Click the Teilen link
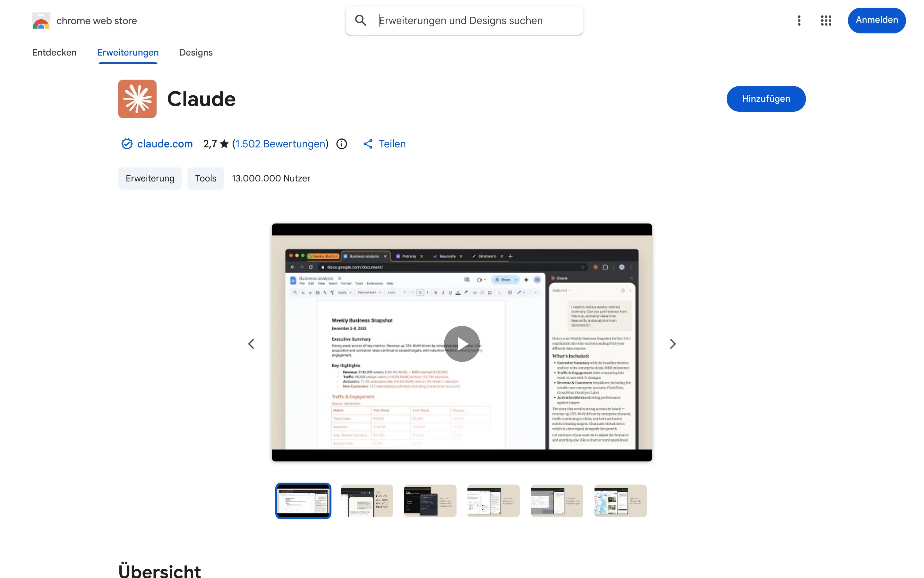This screenshot has width=924, height=578. (x=392, y=144)
